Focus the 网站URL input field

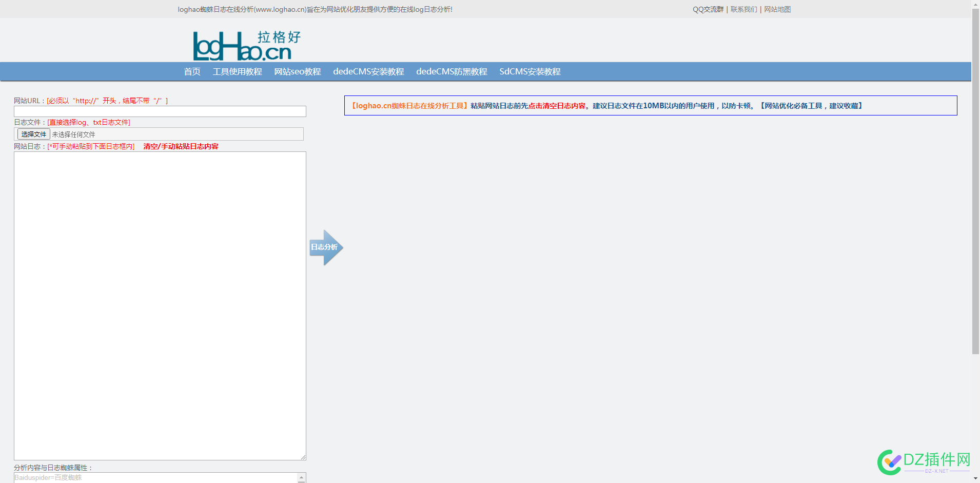tap(160, 111)
